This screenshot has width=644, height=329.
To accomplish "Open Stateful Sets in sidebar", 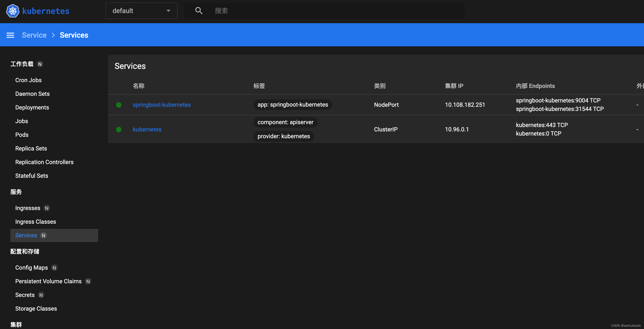I will (x=32, y=176).
